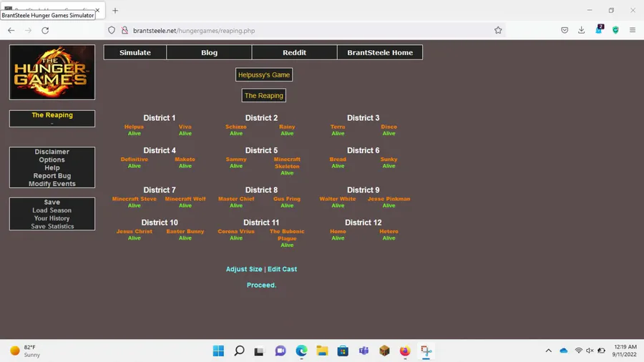Click the Save to Pocket icon
Screen dimensions: 644x362
pyautogui.click(x=565, y=30)
